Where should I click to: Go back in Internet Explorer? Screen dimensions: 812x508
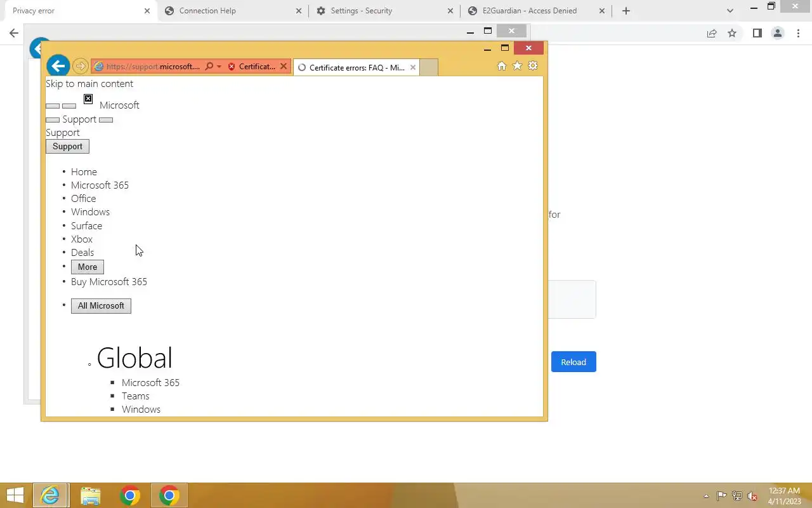[x=58, y=65]
